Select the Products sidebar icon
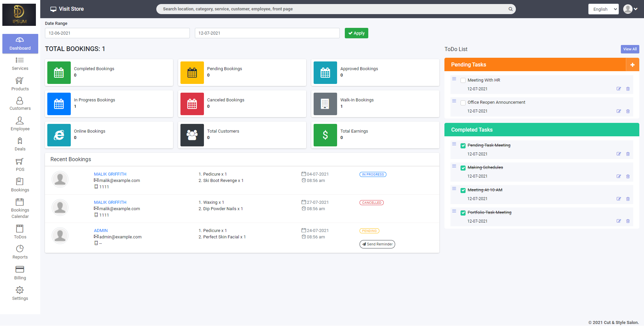Viewport: 644px width, 326px height. pyautogui.click(x=20, y=84)
